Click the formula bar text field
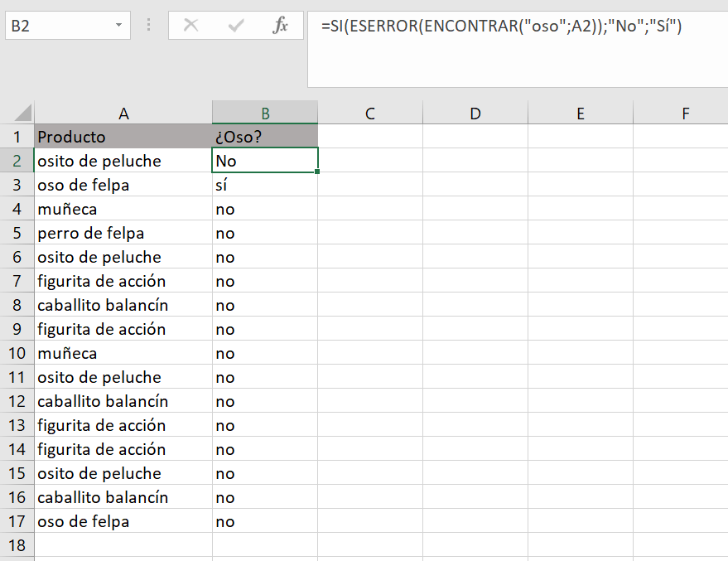The width and height of the screenshot is (728, 561). click(x=518, y=49)
